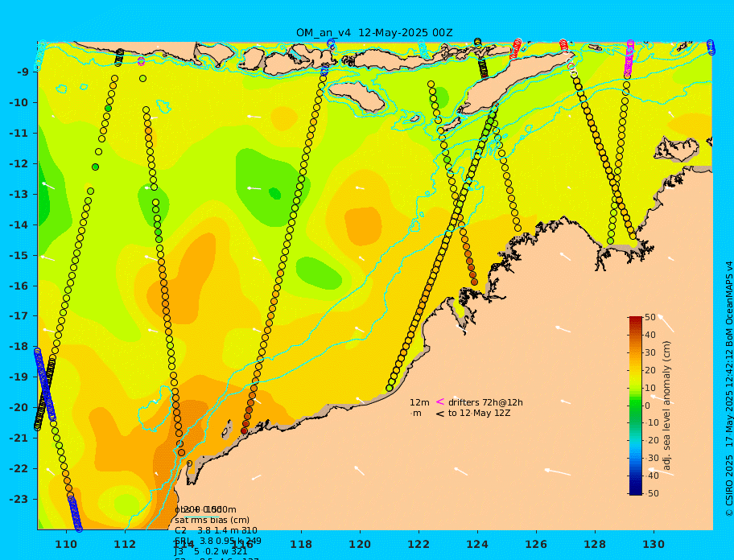Select the colorbar tick value 50

[x=650, y=317]
